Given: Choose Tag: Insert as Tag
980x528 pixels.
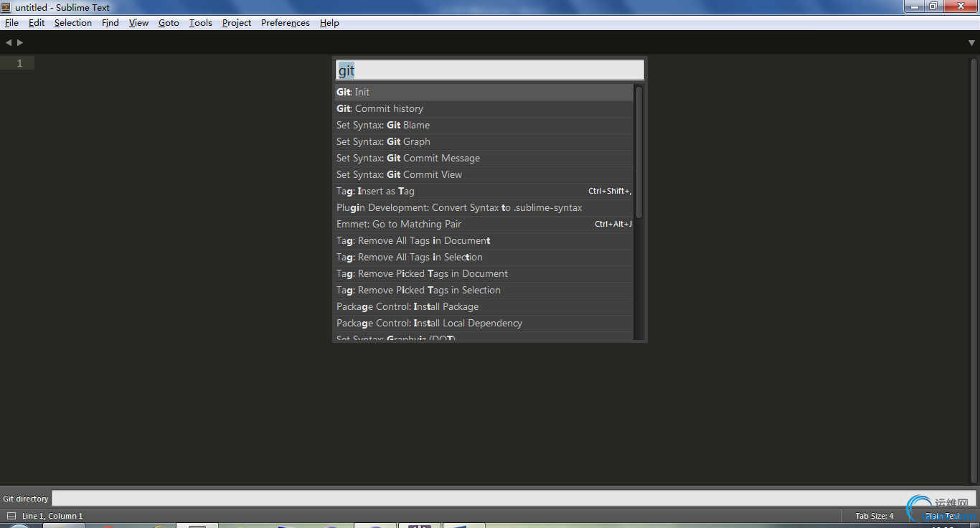Looking at the screenshot, I should click(x=484, y=191).
